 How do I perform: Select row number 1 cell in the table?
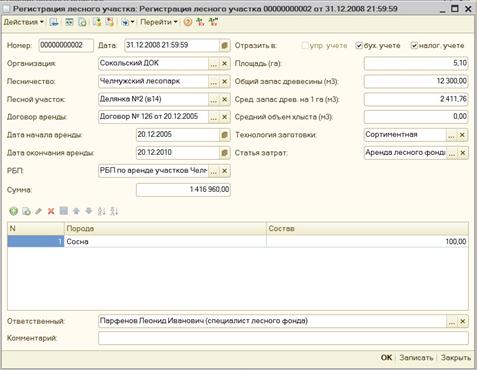click(36, 242)
